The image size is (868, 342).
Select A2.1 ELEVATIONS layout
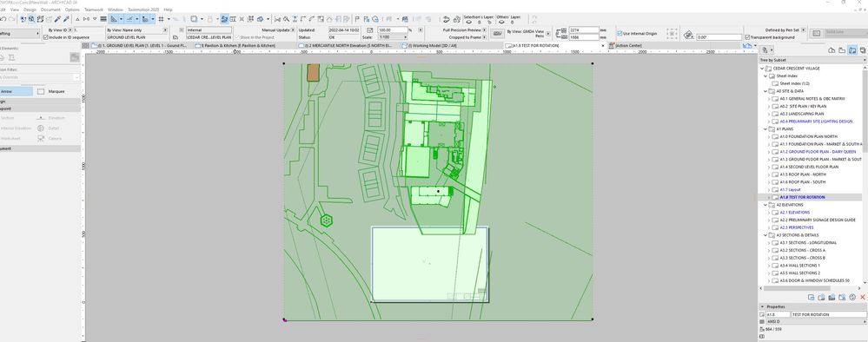coord(794,213)
